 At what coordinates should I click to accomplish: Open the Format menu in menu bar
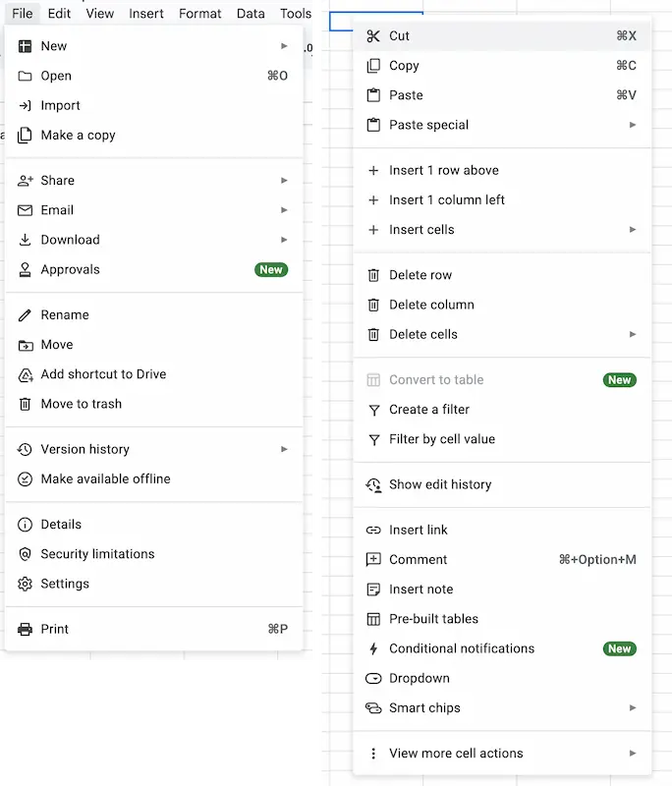(200, 14)
